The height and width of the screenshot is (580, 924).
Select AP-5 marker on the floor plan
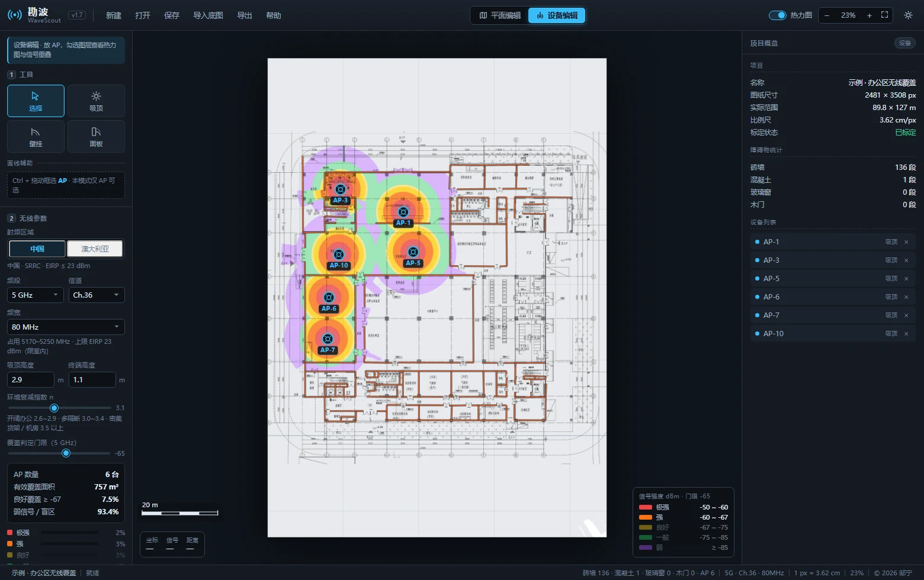pyautogui.click(x=413, y=252)
